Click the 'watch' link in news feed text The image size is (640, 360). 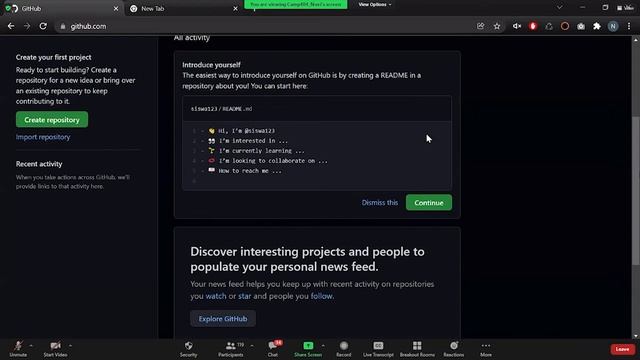pyautogui.click(x=216, y=296)
